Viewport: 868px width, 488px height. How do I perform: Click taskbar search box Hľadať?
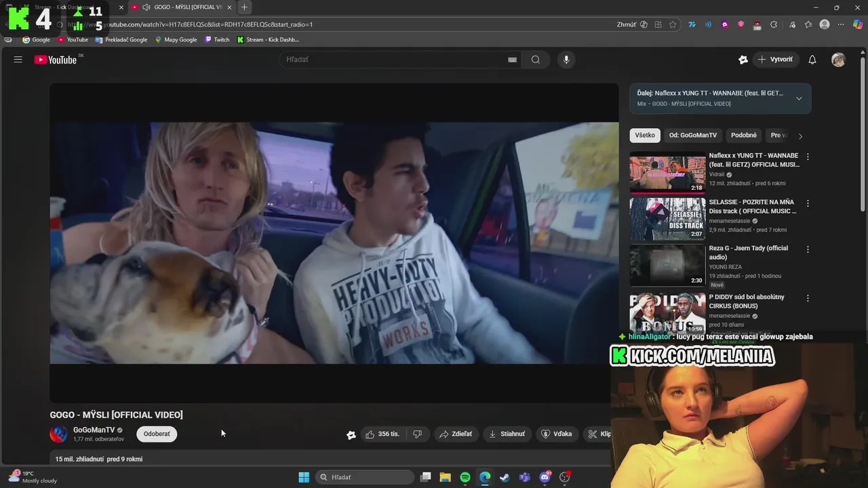365,477
